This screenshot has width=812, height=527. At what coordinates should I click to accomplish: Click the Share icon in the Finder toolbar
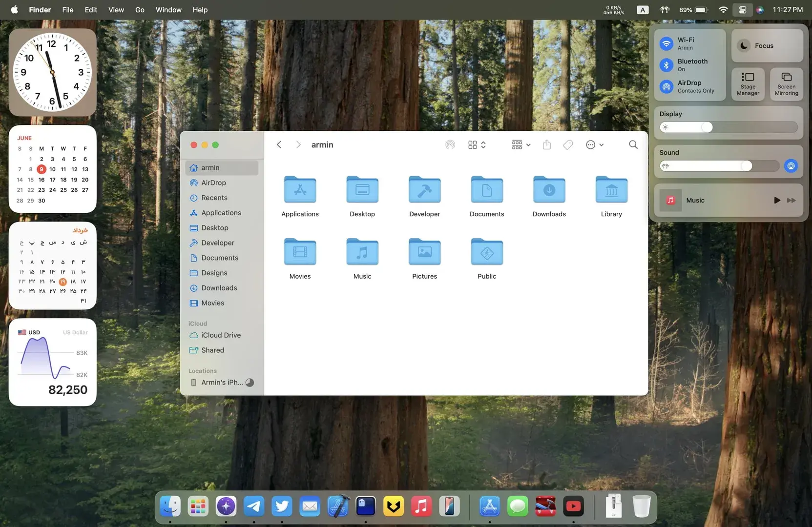point(546,144)
